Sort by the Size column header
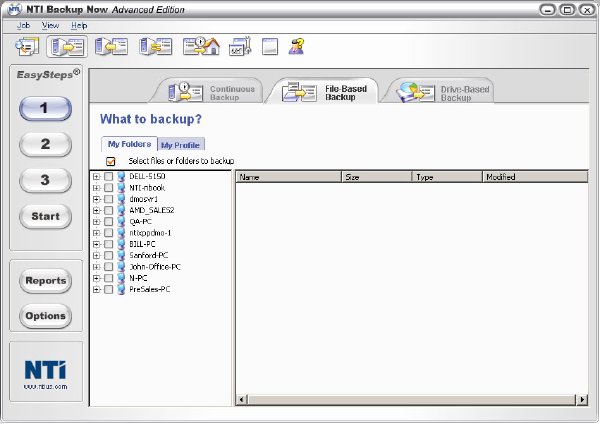600x424 pixels. tap(377, 177)
